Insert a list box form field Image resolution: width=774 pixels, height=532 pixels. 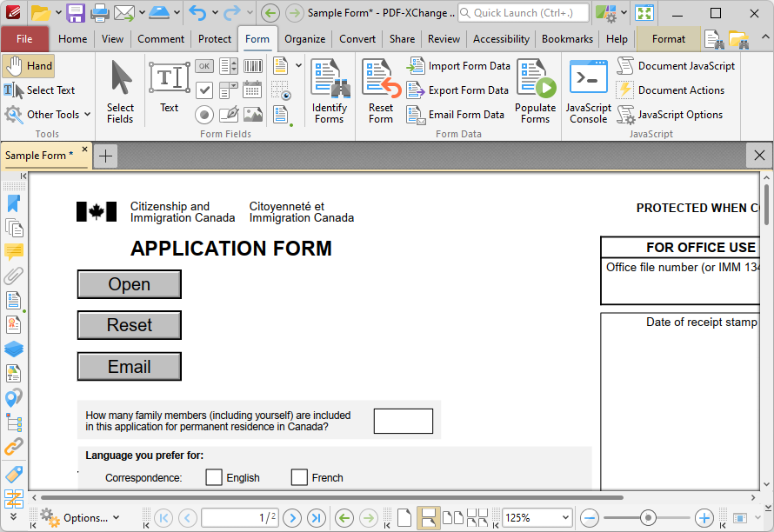tap(229, 66)
